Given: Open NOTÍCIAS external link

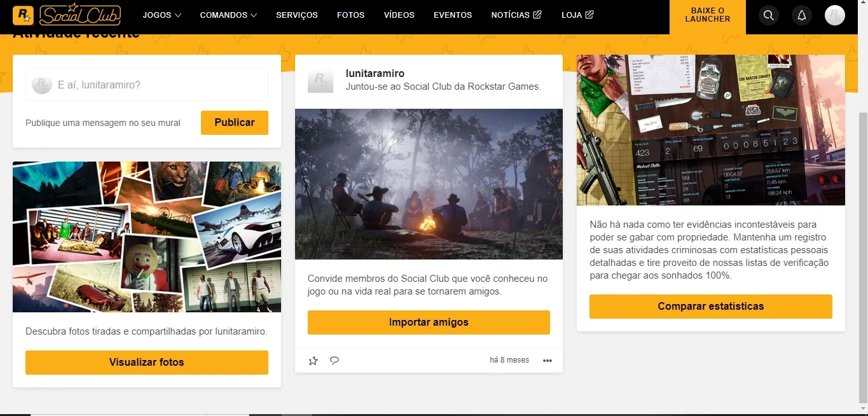Looking at the screenshot, I should pyautogui.click(x=516, y=15).
